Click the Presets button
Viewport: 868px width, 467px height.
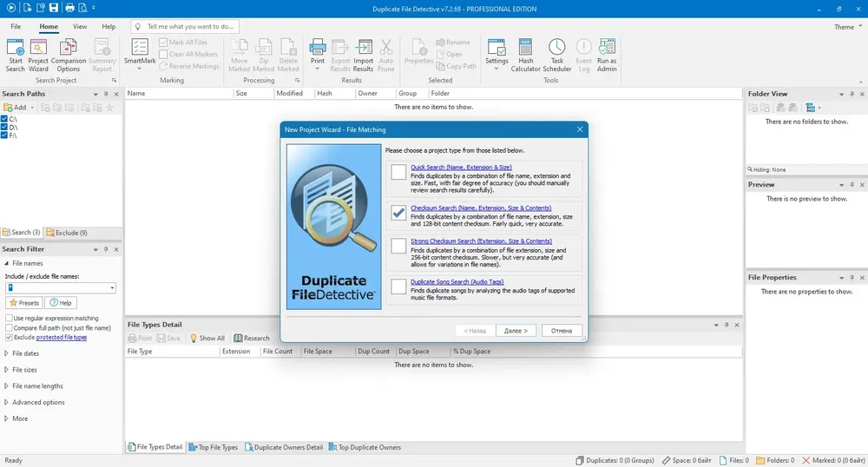click(x=23, y=303)
